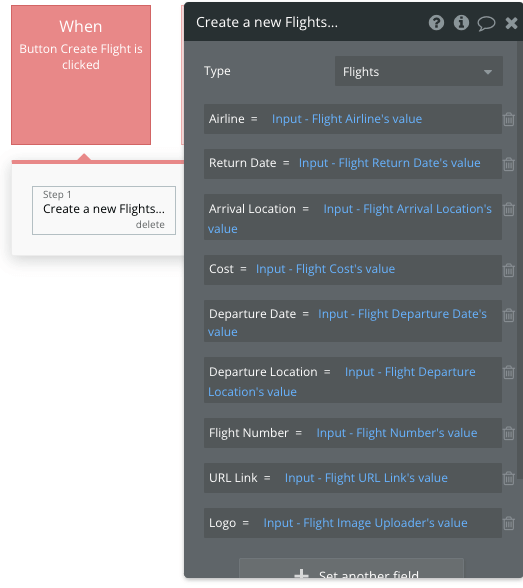Delete the Return Date field trash icon
Viewport: 523px width, 588px height.
pos(509,164)
